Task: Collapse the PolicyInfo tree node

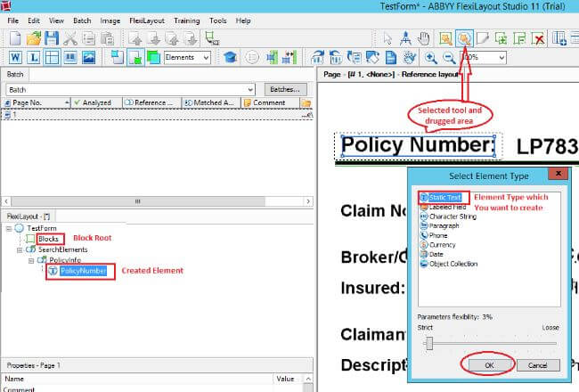Action: click(31, 261)
